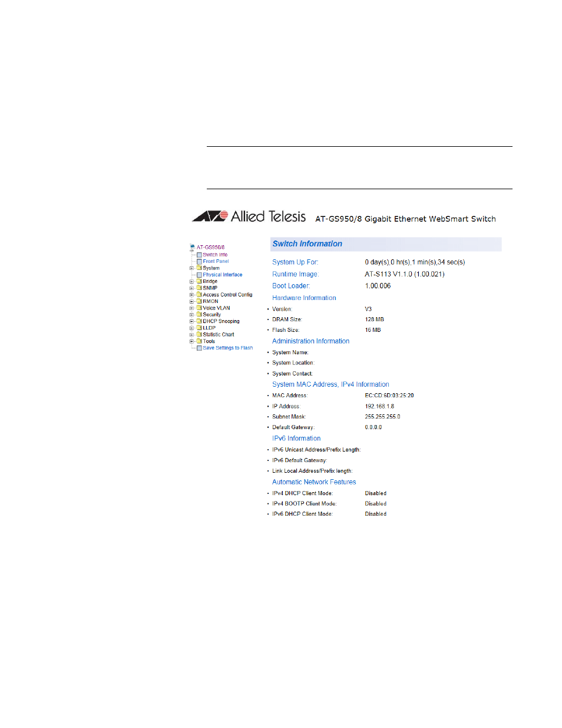The image size is (562, 728).
Task: Click the Allied Telesis logo
Action: (249, 216)
